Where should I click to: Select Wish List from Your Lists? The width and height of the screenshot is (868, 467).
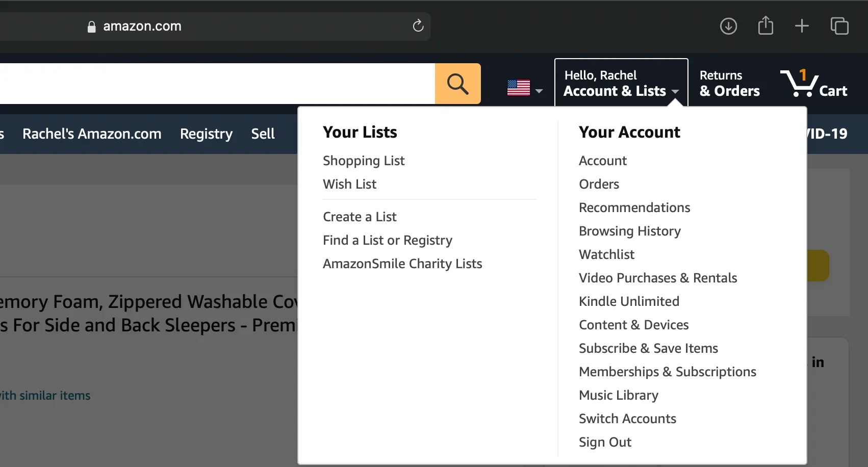point(349,184)
